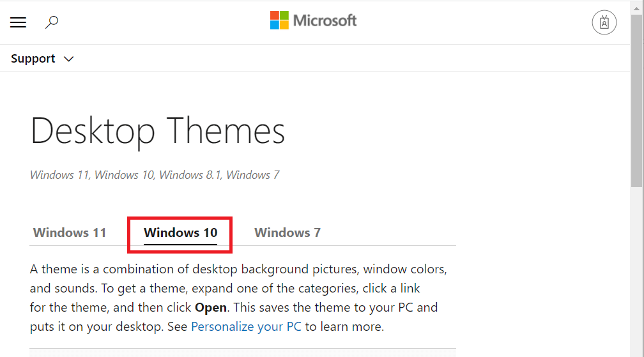Open the Personalize your PC link
The width and height of the screenshot is (644, 357).
pos(246,326)
